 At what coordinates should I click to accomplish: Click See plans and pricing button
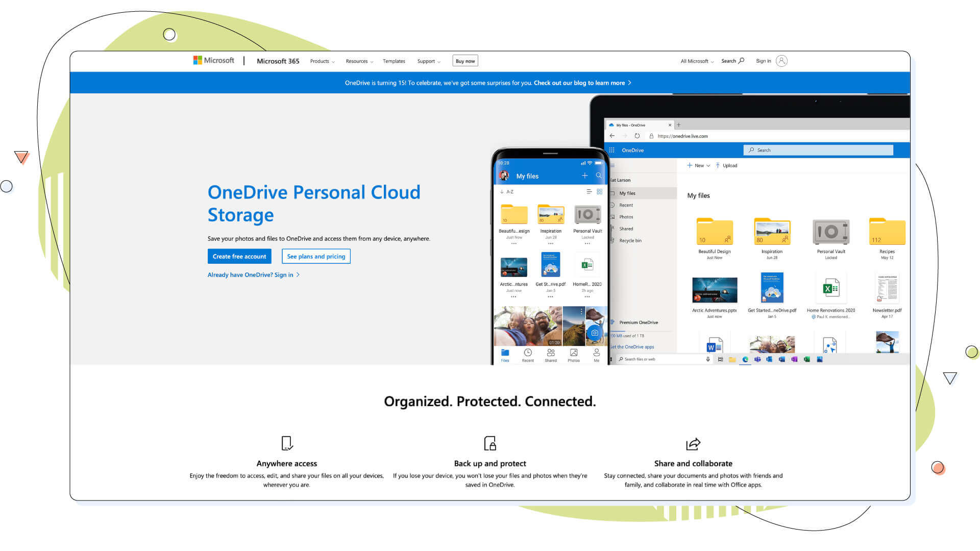[316, 256]
